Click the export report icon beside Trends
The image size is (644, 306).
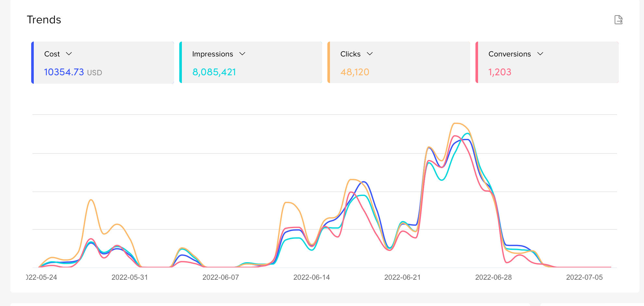[x=618, y=20]
